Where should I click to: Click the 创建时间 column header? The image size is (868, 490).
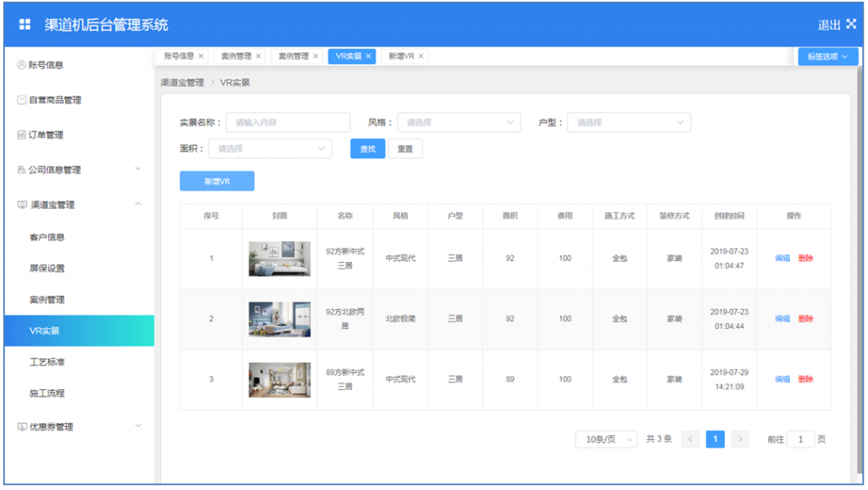point(729,216)
